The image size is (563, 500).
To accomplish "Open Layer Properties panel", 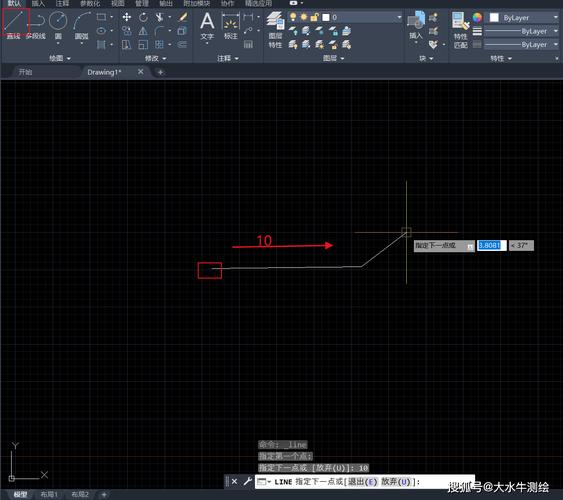I will click(x=275, y=30).
